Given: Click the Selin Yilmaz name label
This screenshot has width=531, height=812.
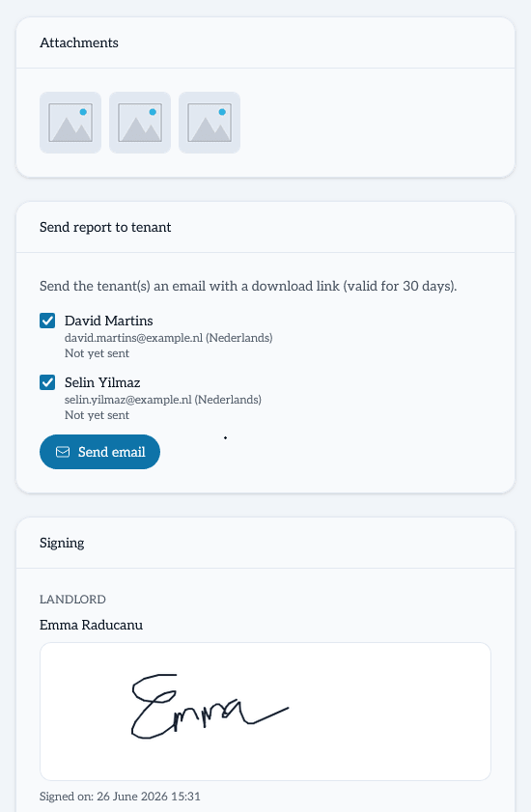Looking at the screenshot, I should [102, 382].
